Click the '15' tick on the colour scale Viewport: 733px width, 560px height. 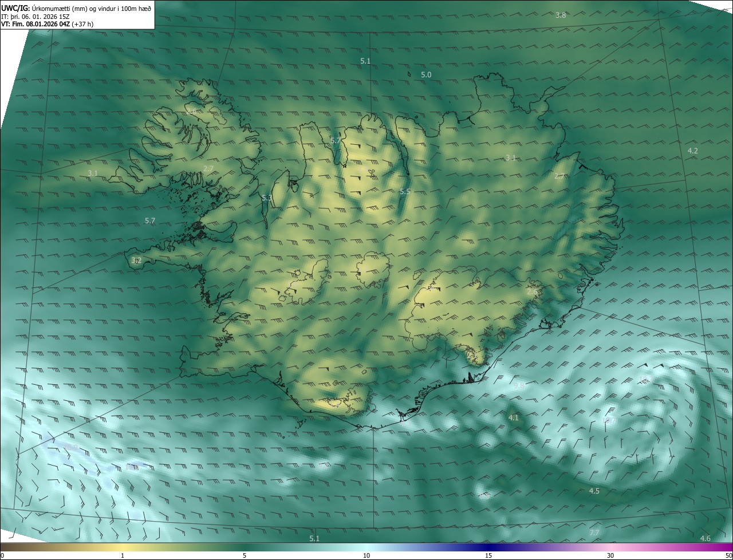click(488, 555)
